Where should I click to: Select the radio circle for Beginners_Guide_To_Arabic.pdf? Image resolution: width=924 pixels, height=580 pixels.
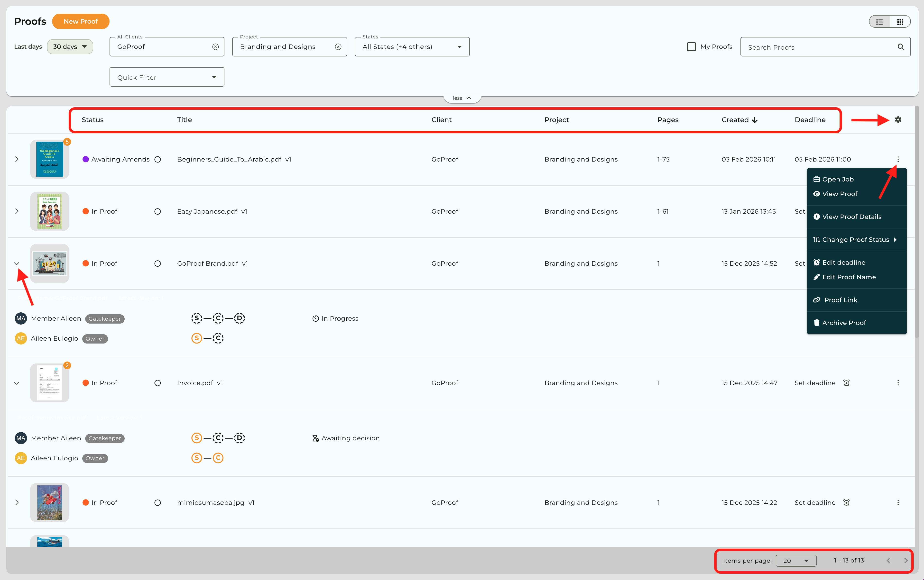157,159
